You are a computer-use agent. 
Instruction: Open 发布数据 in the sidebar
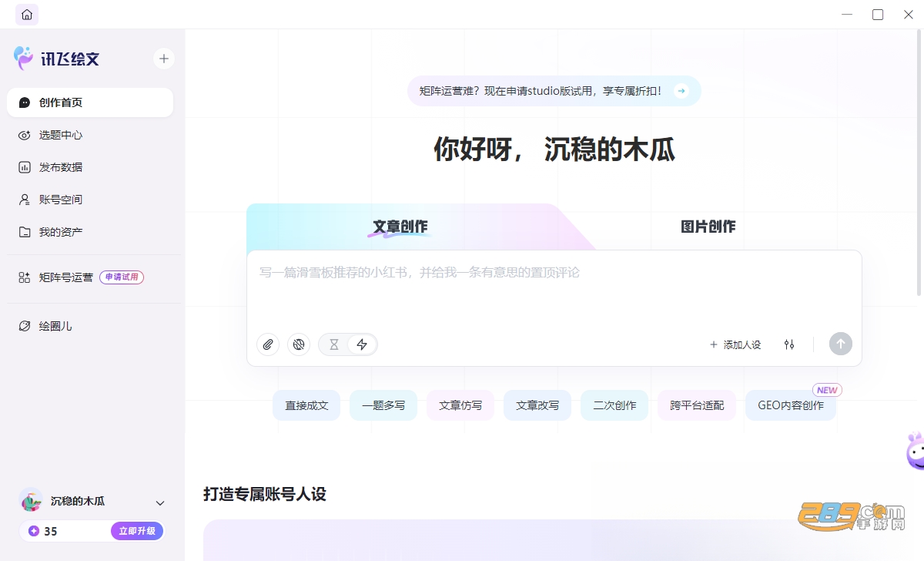tap(90, 167)
